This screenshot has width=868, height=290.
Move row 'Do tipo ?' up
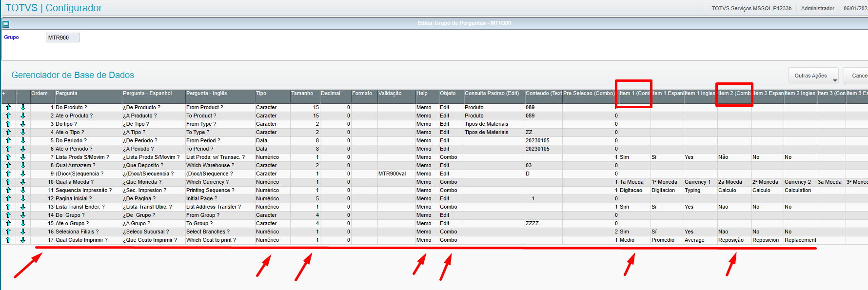point(8,124)
